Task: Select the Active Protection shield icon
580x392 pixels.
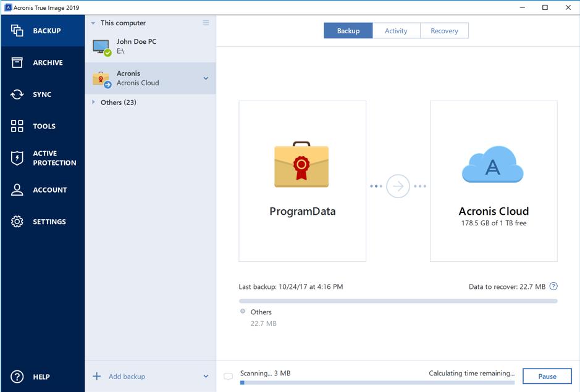Action: [x=17, y=158]
